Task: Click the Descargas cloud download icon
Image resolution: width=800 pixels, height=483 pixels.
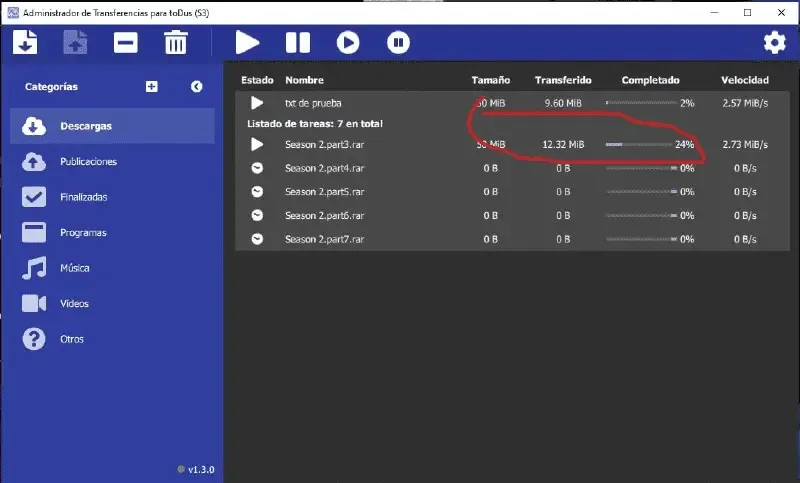Action: click(34, 125)
